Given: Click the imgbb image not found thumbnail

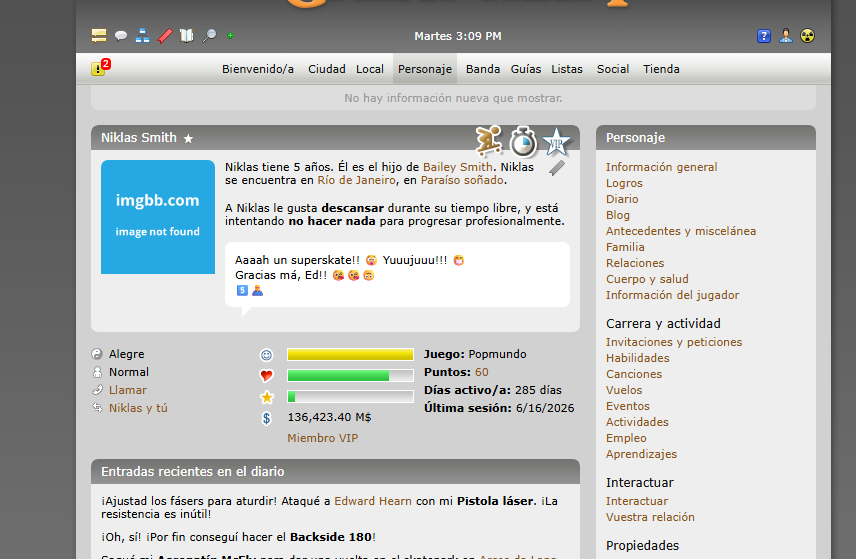Looking at the screenshot, I should [x=158, y=217].
